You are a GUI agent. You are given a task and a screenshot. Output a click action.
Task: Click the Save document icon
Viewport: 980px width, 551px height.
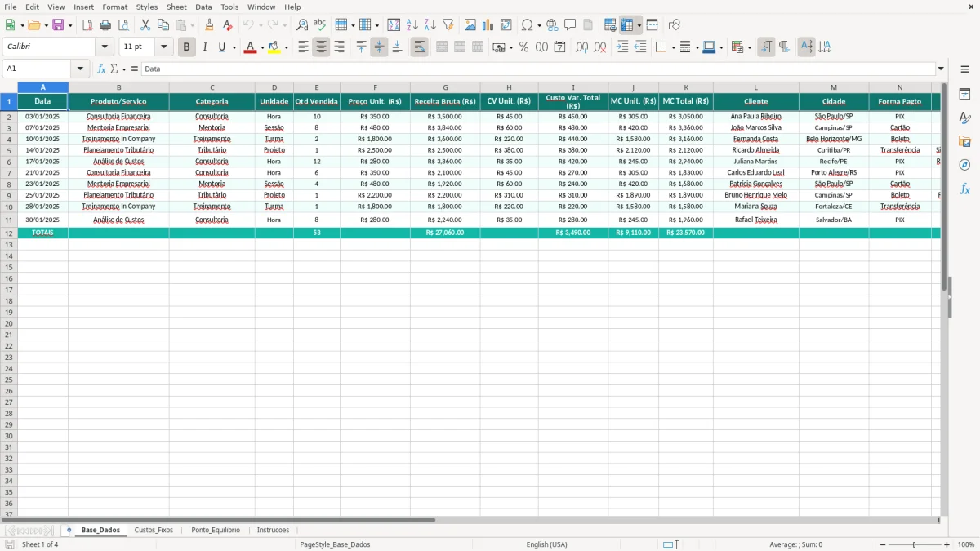[x=58, y=25]
